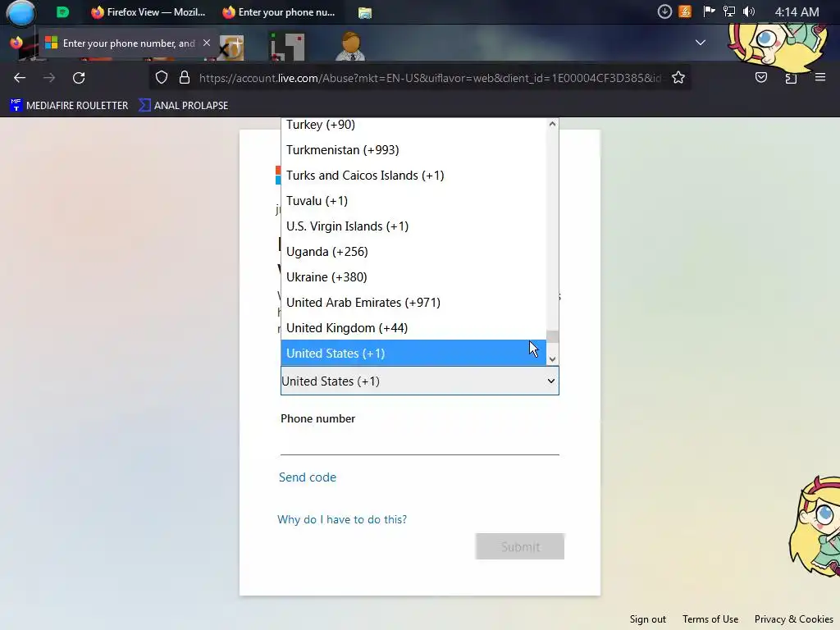Click the list scrollbar up arrow
This screenshot has height=630, width=840.
coord(552,125)
